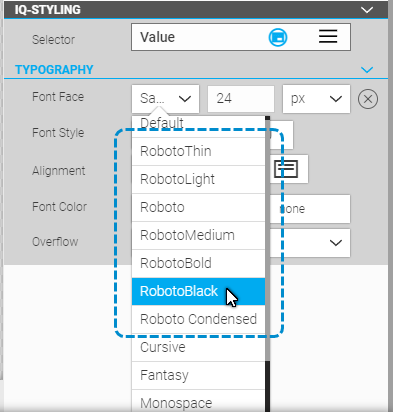The height and width of the screenshot is (412, 393).
Task: Click the Selector Value field
Action: point(241,37)
